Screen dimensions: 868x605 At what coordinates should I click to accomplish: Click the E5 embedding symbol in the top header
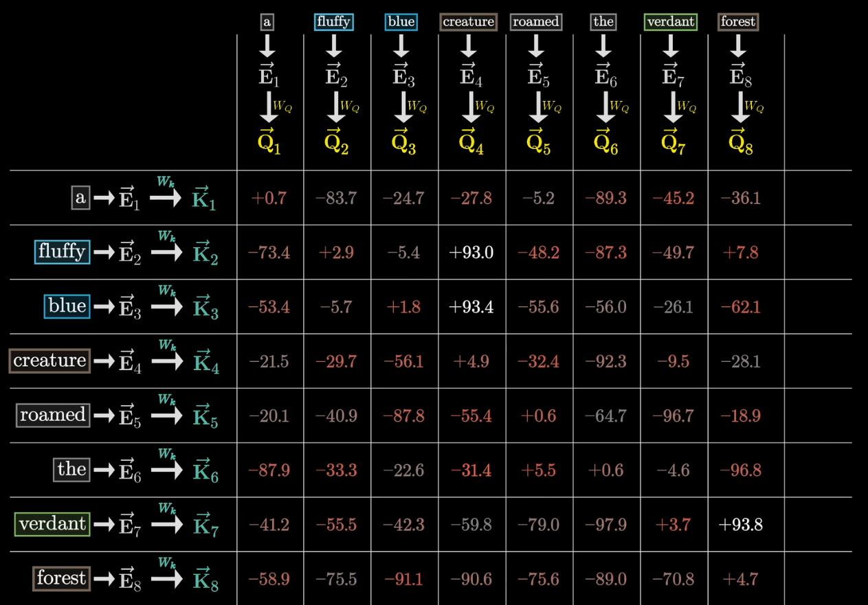537,77
